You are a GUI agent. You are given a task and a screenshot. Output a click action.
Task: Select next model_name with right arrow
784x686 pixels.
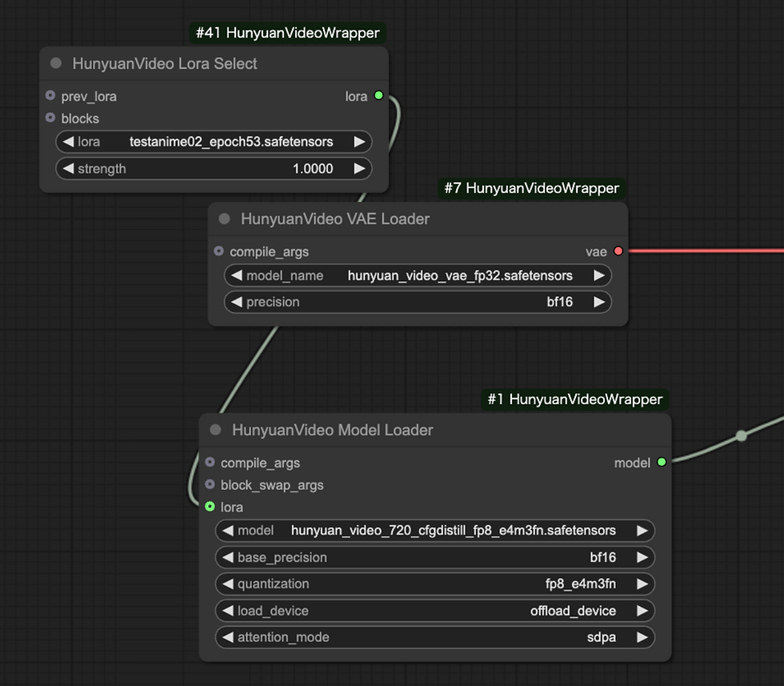(x=598, y=275)
